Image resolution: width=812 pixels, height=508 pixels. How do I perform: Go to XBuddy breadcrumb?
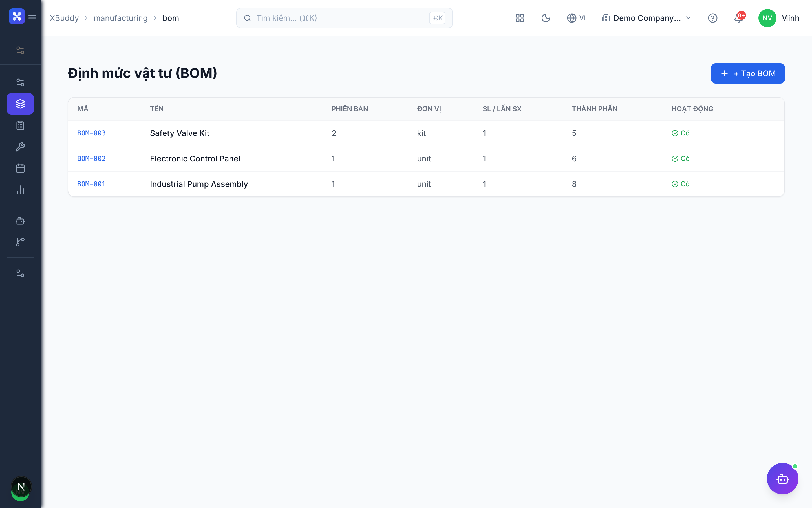64,18
